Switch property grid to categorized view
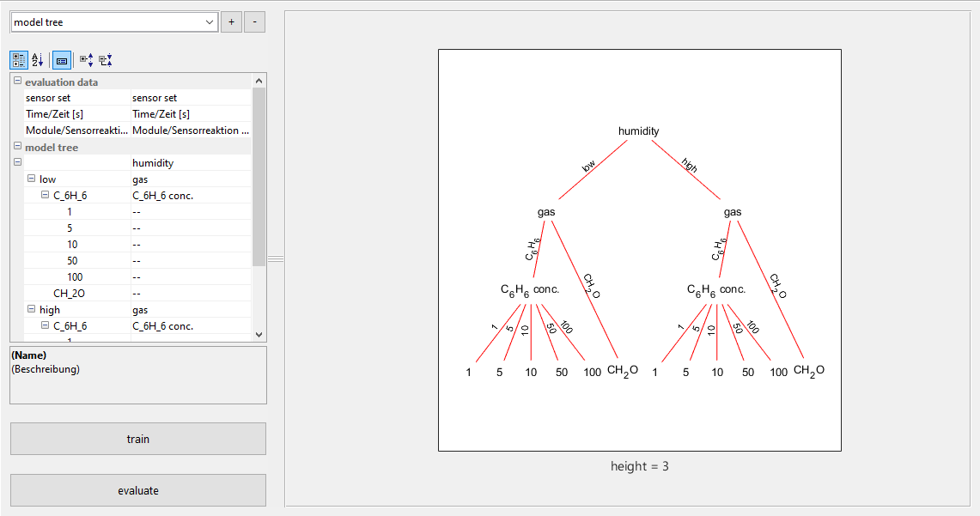Screen dimensions: 980x516 point(19,60)
